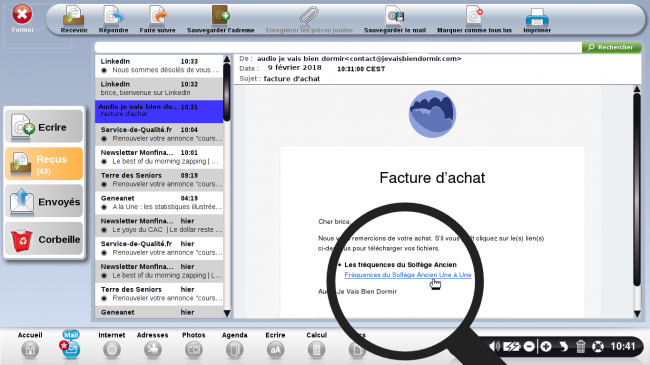Viewport: 650px width, 365px height.
Task: Click the green Rechercher button
Action: 611,47
